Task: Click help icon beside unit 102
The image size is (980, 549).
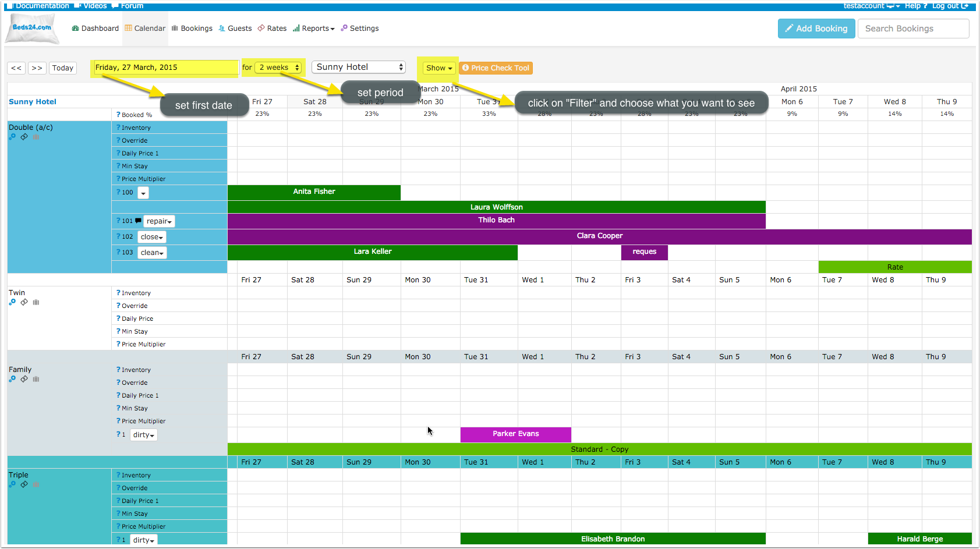Action: (118, 236)
